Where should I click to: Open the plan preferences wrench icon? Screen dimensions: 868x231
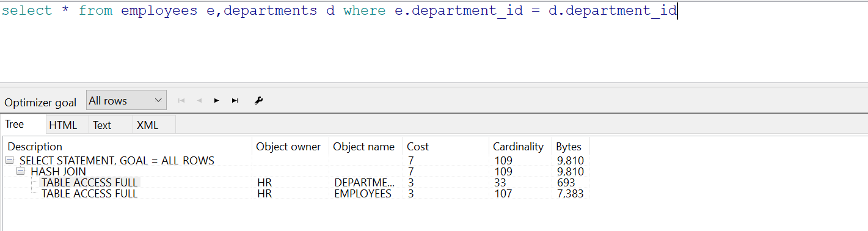[258, 101]
